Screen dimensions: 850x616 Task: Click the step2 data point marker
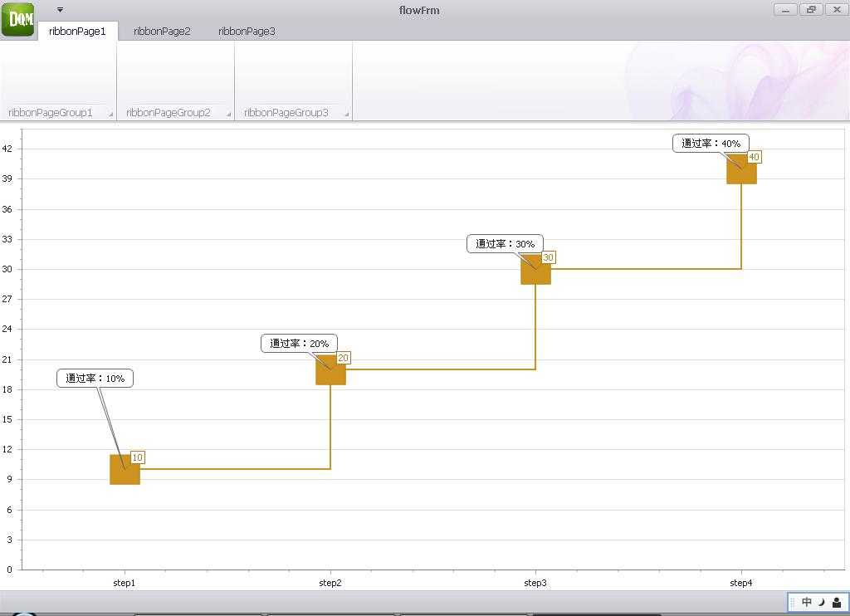coord(330,369)
